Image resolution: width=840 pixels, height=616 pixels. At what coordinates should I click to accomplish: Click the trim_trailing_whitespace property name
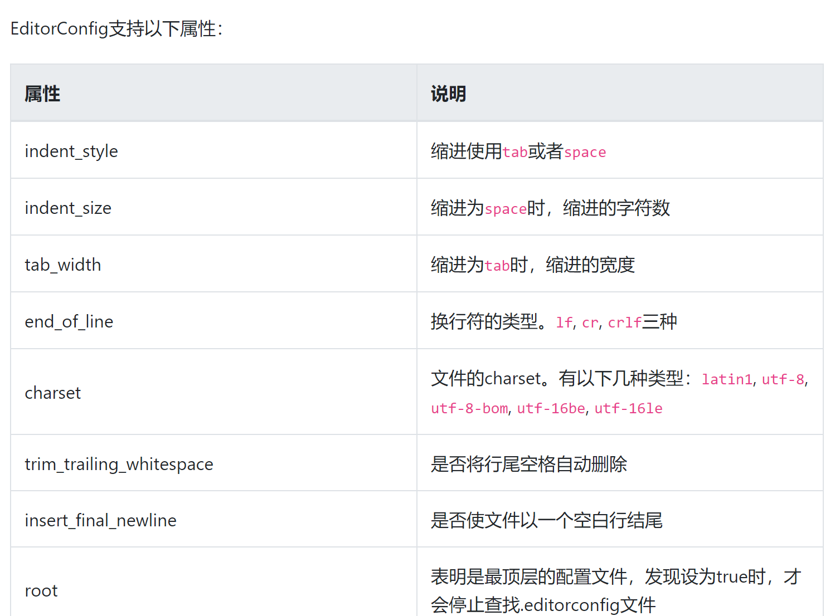pos(119,465)
